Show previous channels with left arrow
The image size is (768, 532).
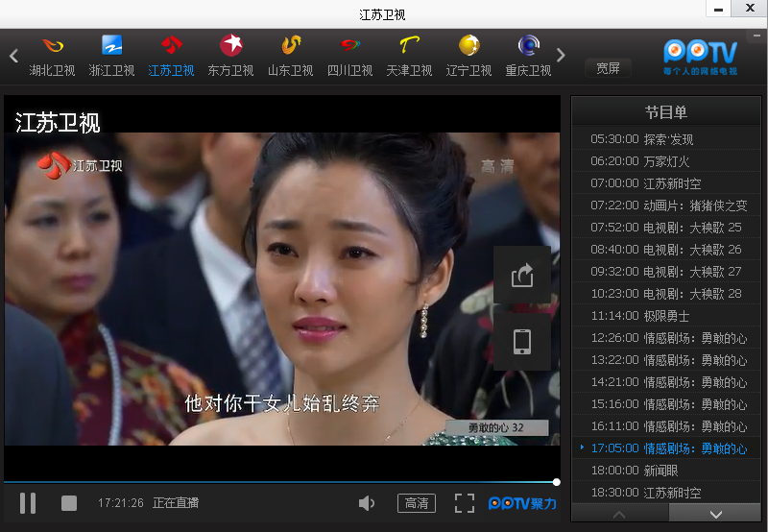click(13, 56)
